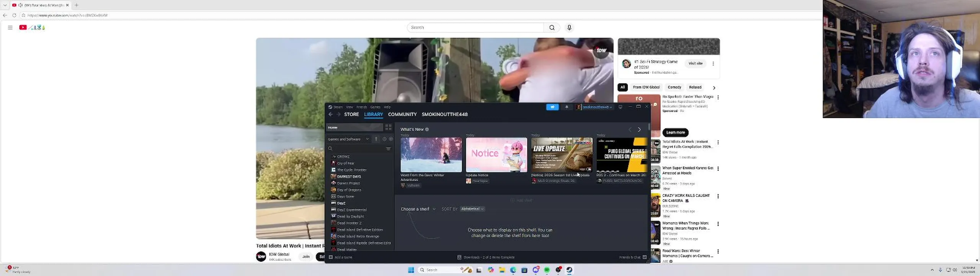Open Microsoft Edge from the taskbar
This screenshot has width=980, height=276.
coord(513,270)
